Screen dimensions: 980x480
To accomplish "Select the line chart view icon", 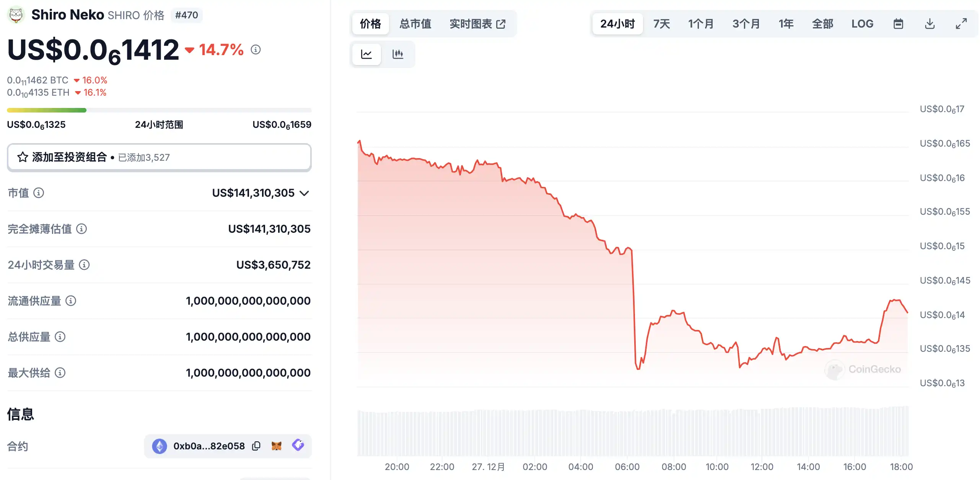I will pos(366,54).
